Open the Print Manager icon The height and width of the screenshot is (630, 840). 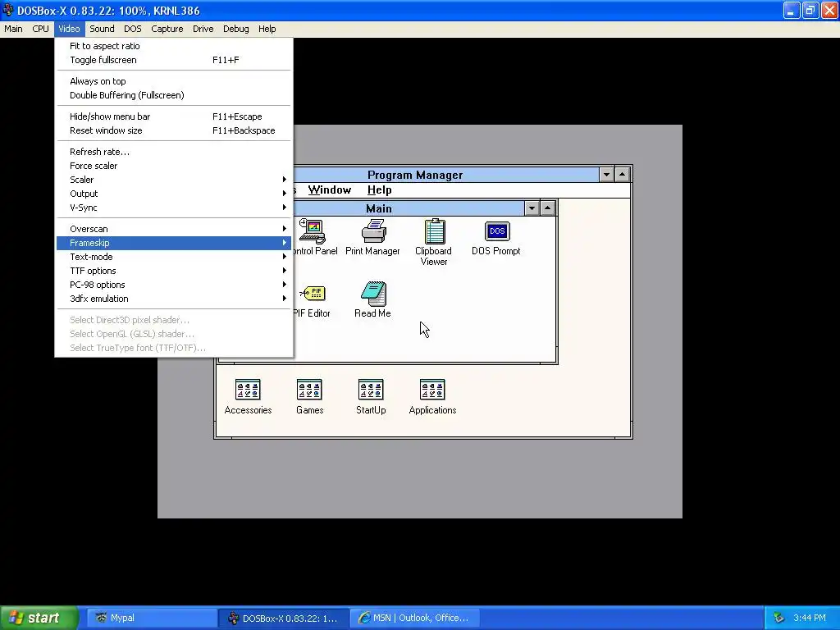coord(373,231)
